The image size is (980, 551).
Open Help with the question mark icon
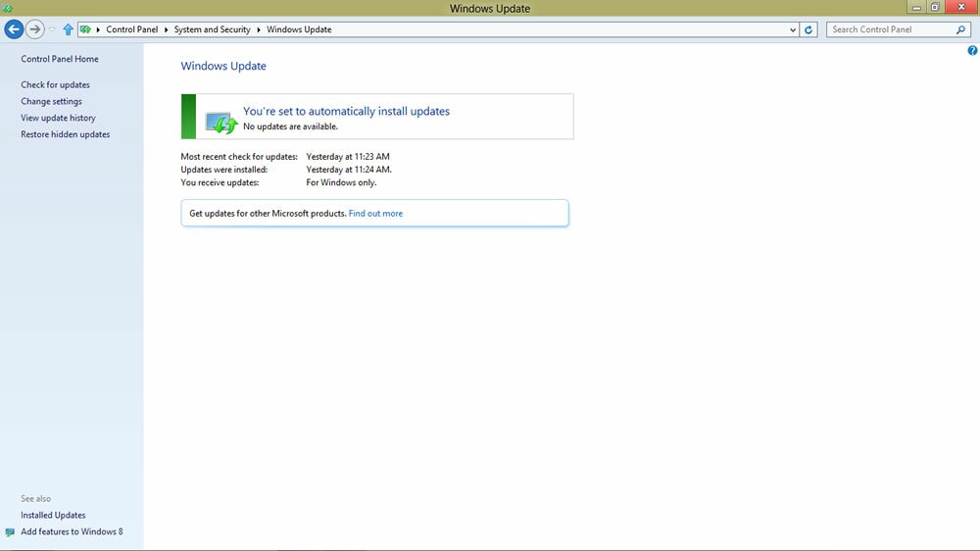pos(972,51)
